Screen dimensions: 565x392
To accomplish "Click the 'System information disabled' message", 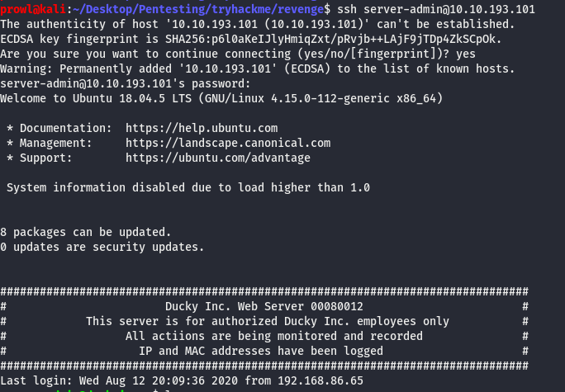I will (x=188, y=187).
